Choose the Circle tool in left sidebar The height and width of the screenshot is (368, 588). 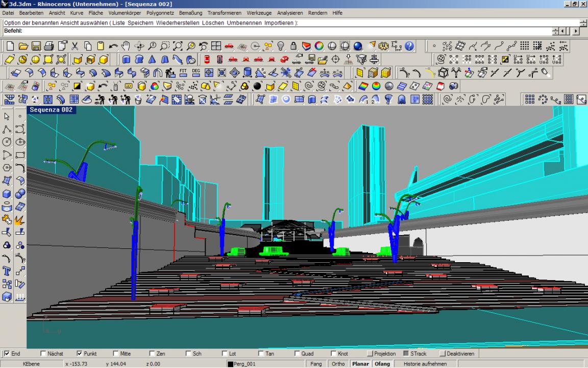pyautogui.click(x=7, y=142)
